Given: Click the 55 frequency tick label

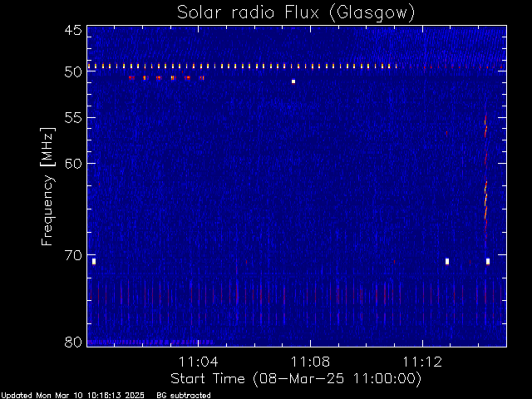Looking at the screenshot, I should point(73,118).
